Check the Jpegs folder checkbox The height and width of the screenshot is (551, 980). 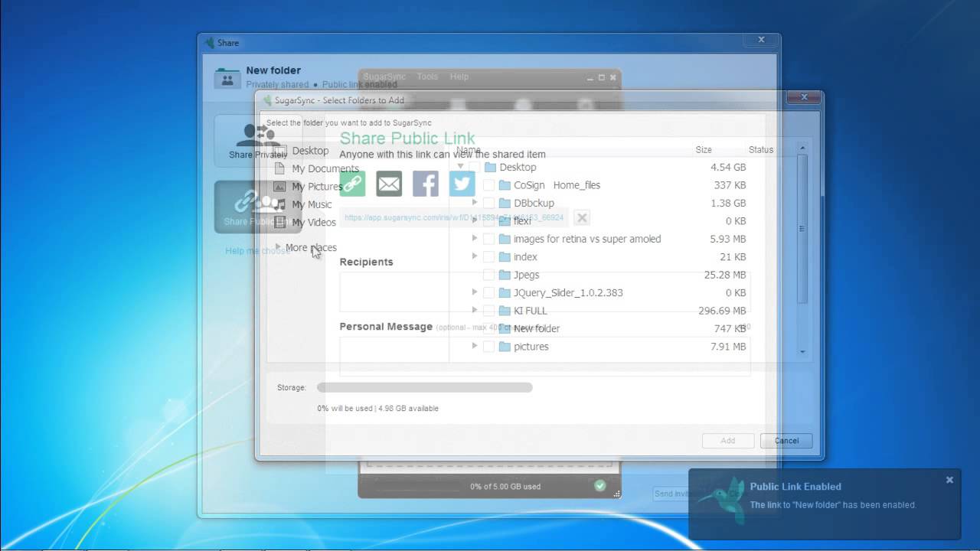[x=488, y=275]
